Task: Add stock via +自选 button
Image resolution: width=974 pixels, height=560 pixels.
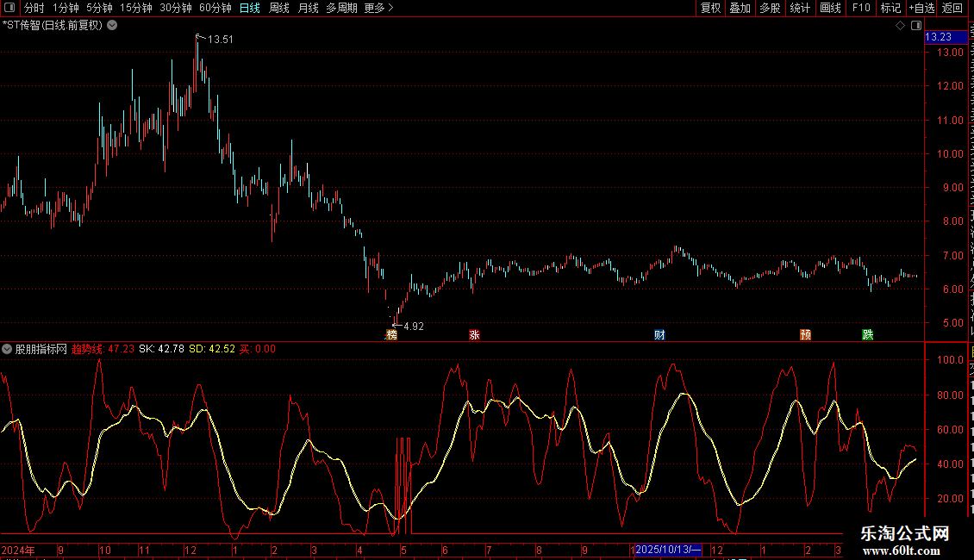Action: coord(921,8)
